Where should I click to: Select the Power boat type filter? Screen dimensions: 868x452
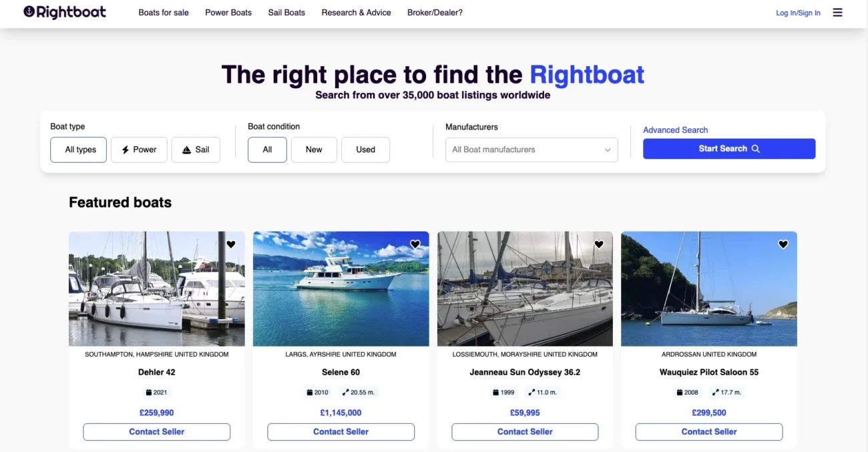click(x=139, y=150)
